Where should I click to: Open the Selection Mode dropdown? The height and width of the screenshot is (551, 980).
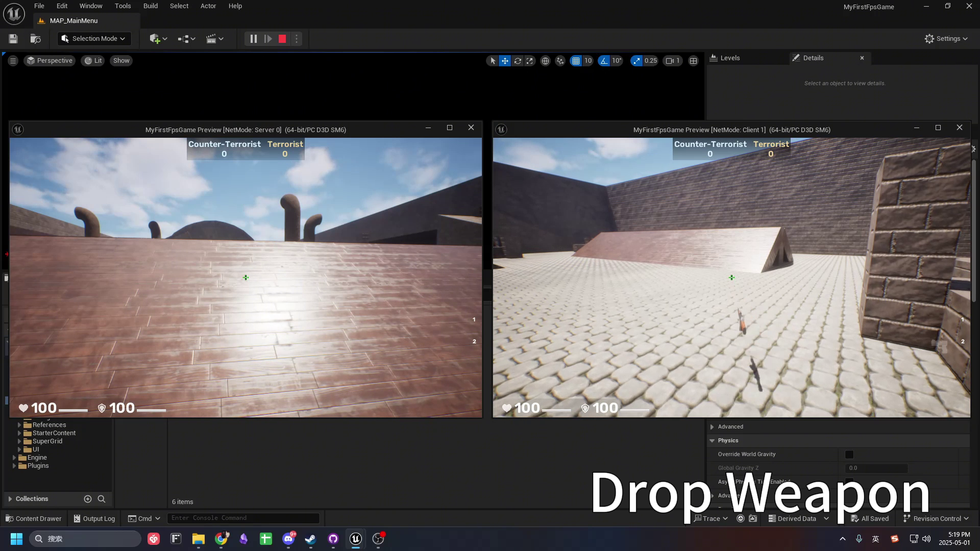click(94, 39)
